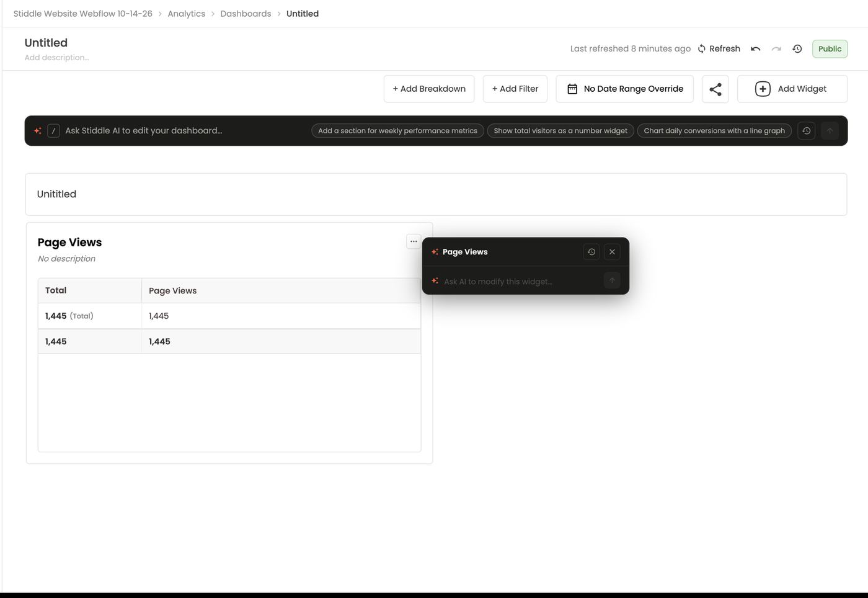Close the Page Views AI popup
The image size is (868, 598).
(612, 252)
